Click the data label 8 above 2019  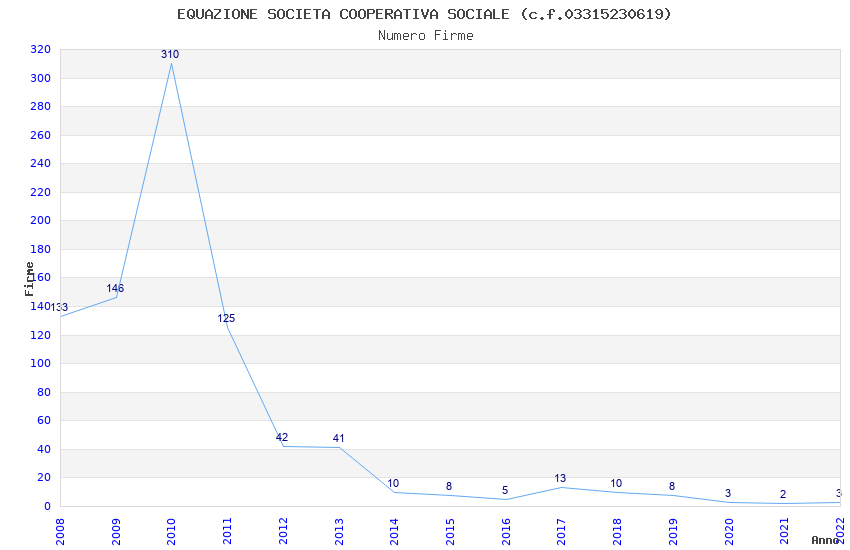[672, 486]
